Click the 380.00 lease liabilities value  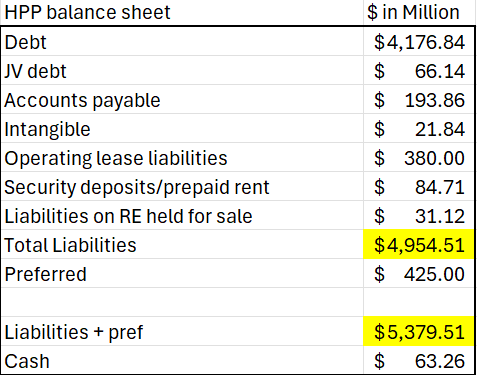(x=419, y=157)
